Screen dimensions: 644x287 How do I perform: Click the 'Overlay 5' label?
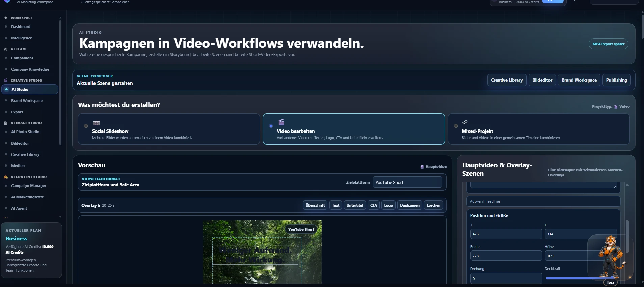91,205
